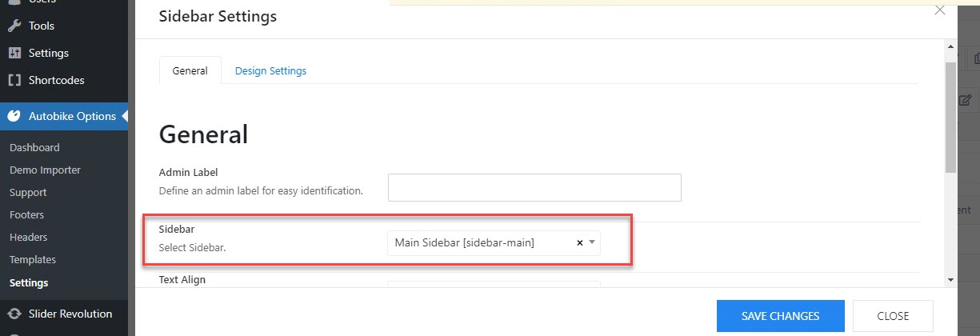The width and height of the screenshot is (980, 336).
Task: Open the Sidebar select dropdown arrow
Action: 592,242
